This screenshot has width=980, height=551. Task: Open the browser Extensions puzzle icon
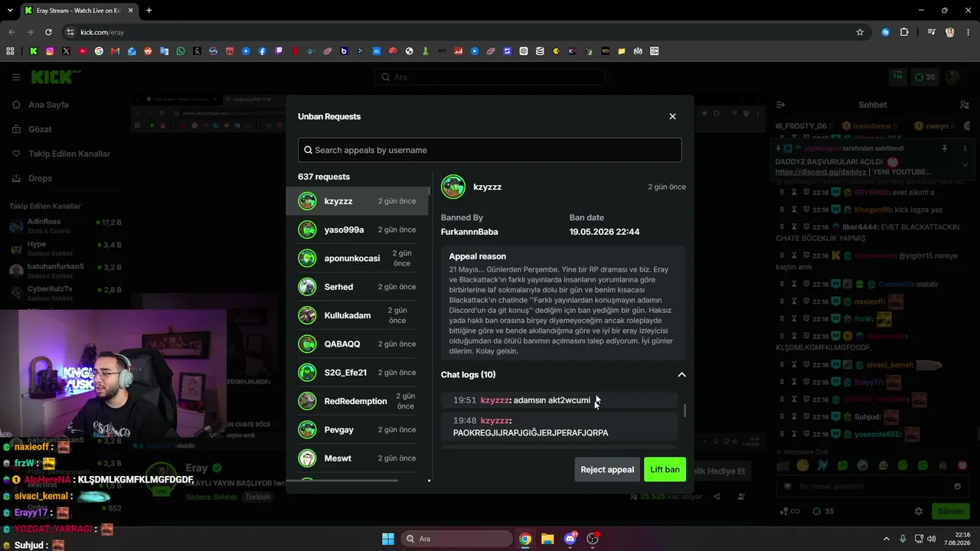point(904,32)
